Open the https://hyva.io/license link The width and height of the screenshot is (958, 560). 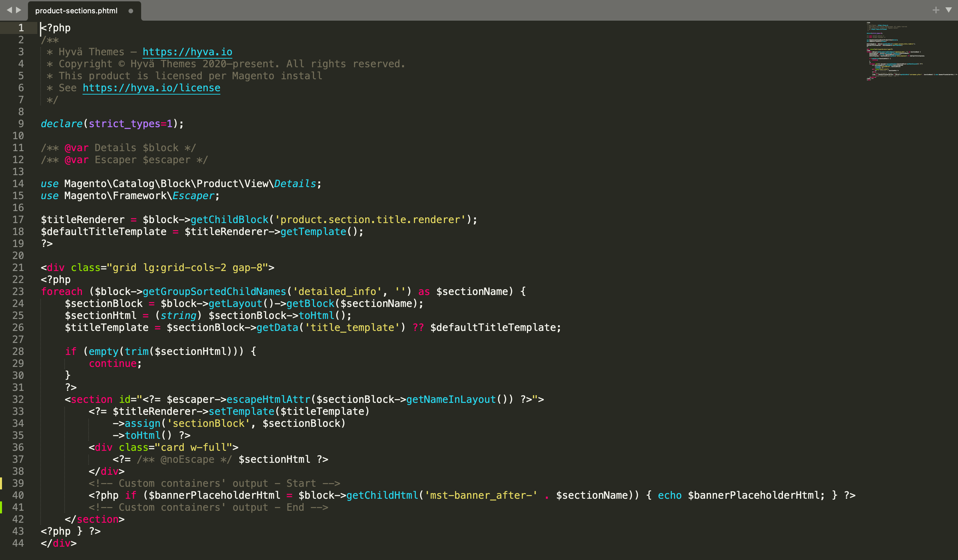pyautogui.click(x=151, y=88)
